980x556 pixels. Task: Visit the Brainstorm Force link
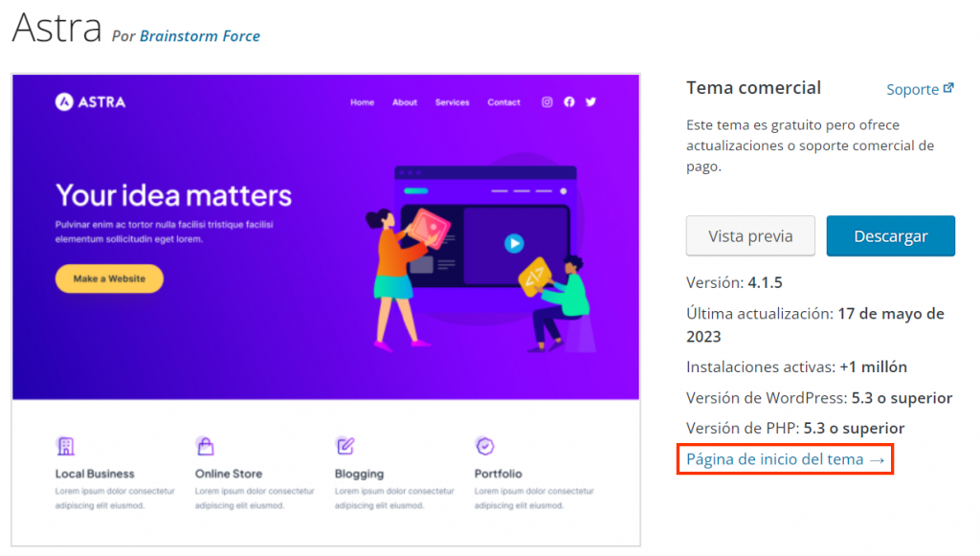pyautogui.click(x=199, y=35)
